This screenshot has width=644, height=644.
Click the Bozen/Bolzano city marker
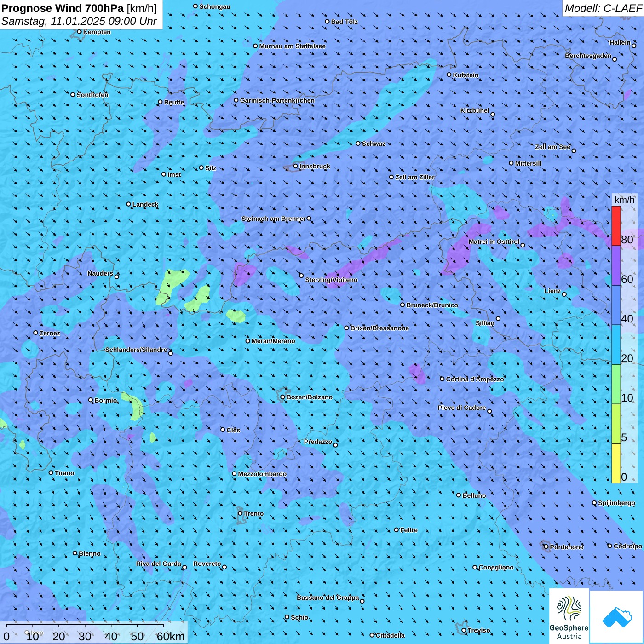[x=282, y=397]
